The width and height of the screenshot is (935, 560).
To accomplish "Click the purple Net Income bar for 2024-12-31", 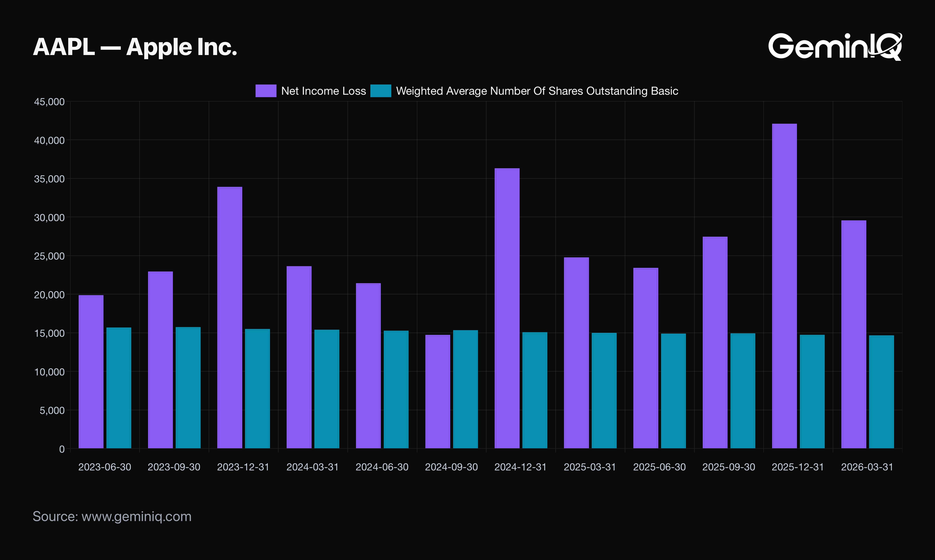I will click(x=507, y=308).
